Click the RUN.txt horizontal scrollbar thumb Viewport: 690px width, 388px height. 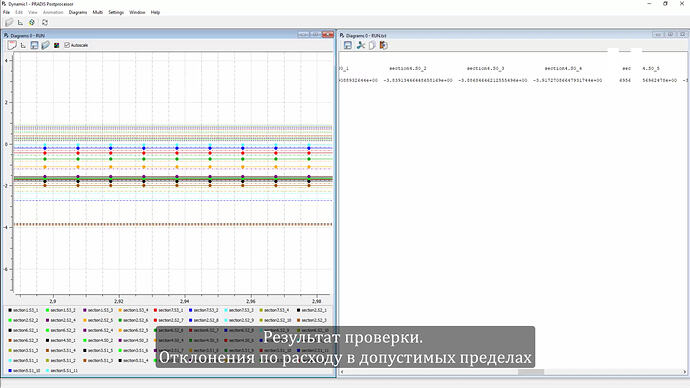tap(531, 372)
